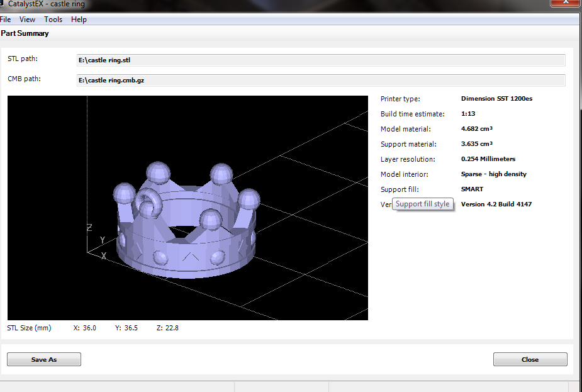This screenshot has height=392, width=582.
Task: Select the Printer type value 'Dimension SST 1200es'
Action: 496,99
